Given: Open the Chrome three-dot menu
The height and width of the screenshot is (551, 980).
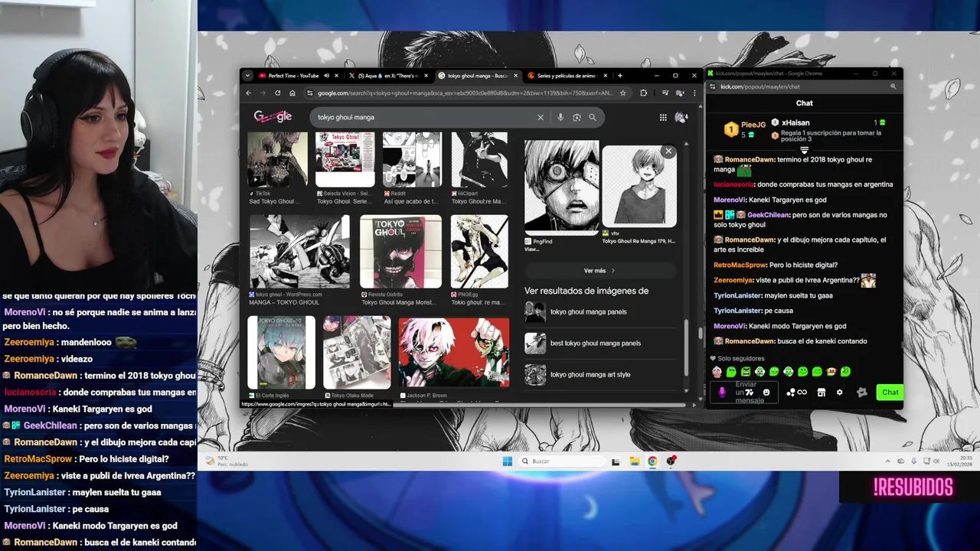Looking at the screenshot, I should click(694, 93).
